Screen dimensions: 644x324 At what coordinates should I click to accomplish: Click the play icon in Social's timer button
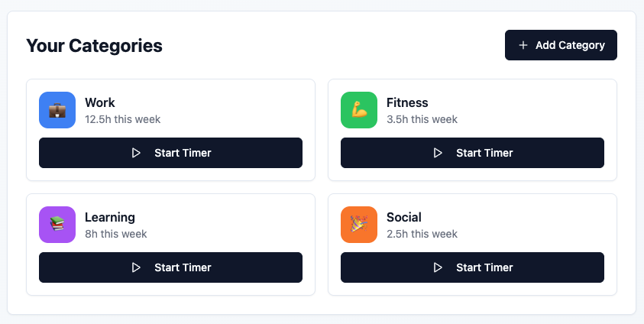click(438, 267)
